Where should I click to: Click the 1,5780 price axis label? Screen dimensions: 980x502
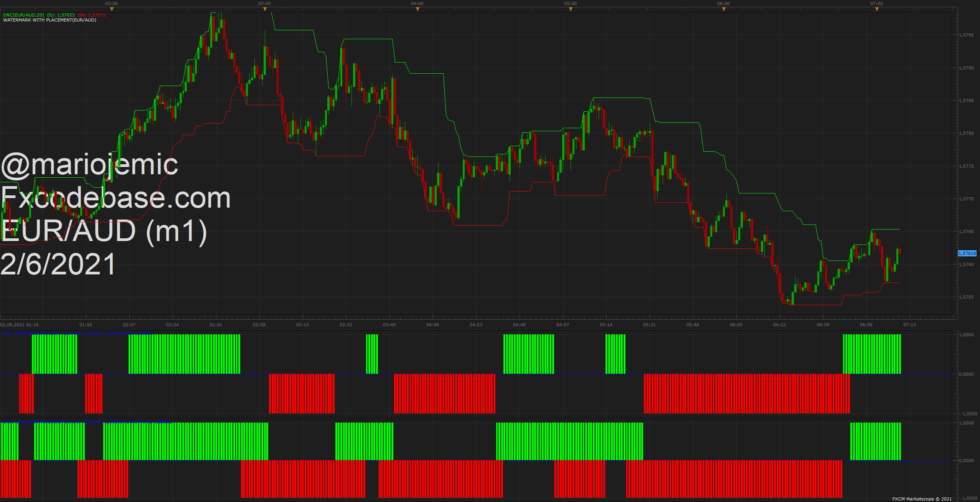point(966,133)
